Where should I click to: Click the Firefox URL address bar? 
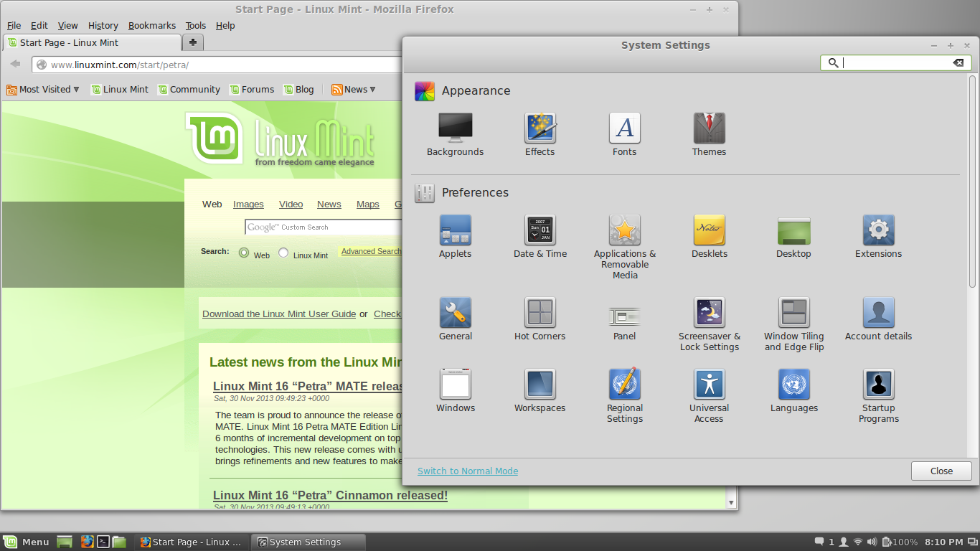click(x=218, y=65)
